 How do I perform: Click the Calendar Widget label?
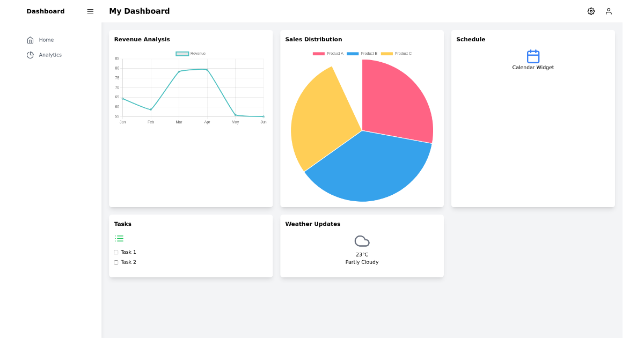(532, 67)
